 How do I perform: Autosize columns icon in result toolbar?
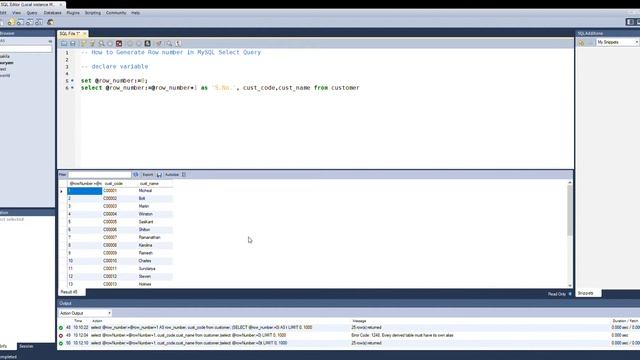184,175
